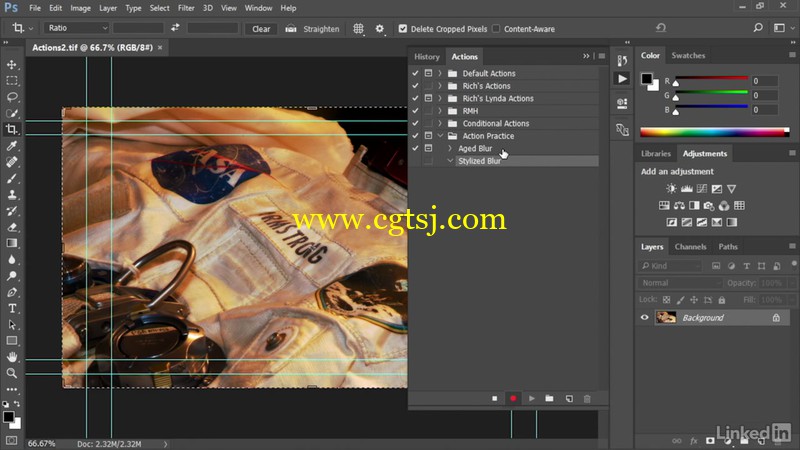Click the color spectrum ramp
Screen dimensions: 800x450
(715, 132)
